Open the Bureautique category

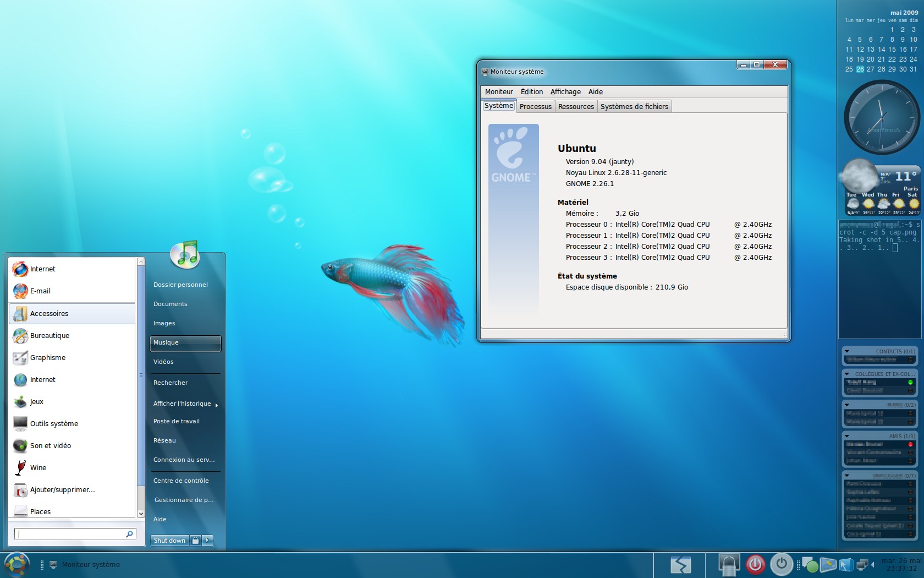pyautogui.click(x=72, y=335)
